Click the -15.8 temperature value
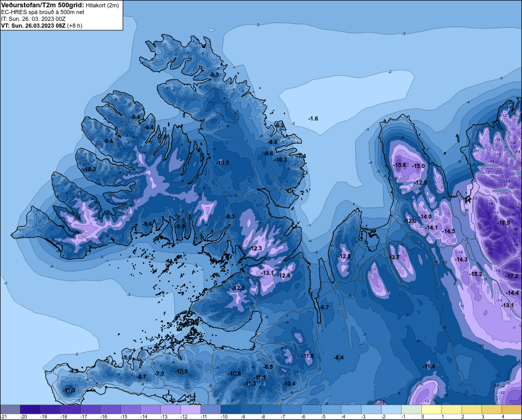The height and width of the screenshot is (420, 522). pyautogui.click(x=399, y=165)
